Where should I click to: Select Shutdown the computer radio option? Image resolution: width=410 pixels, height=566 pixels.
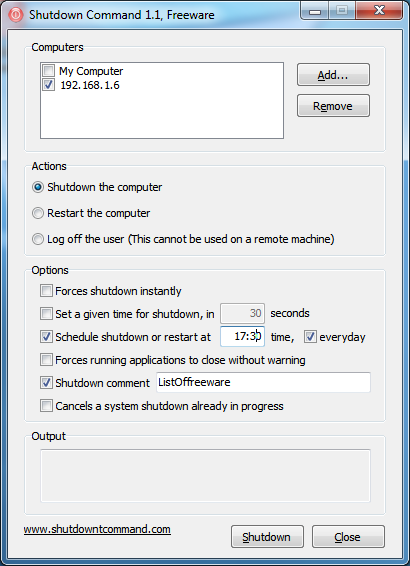coord(38,187)
